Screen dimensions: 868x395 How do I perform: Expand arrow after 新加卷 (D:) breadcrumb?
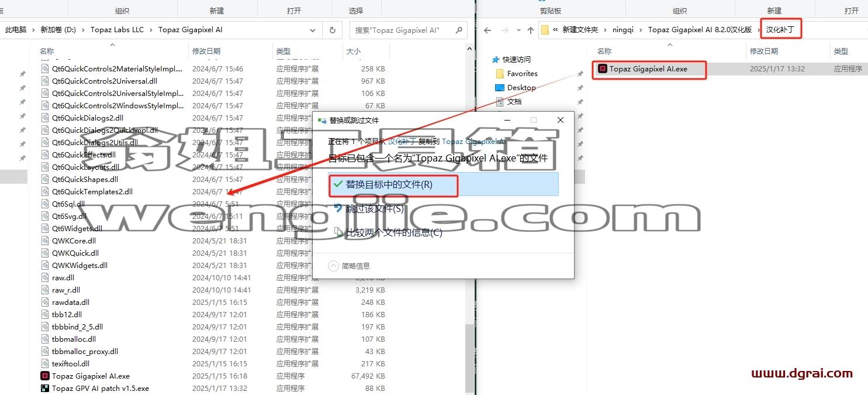(83, 30)
